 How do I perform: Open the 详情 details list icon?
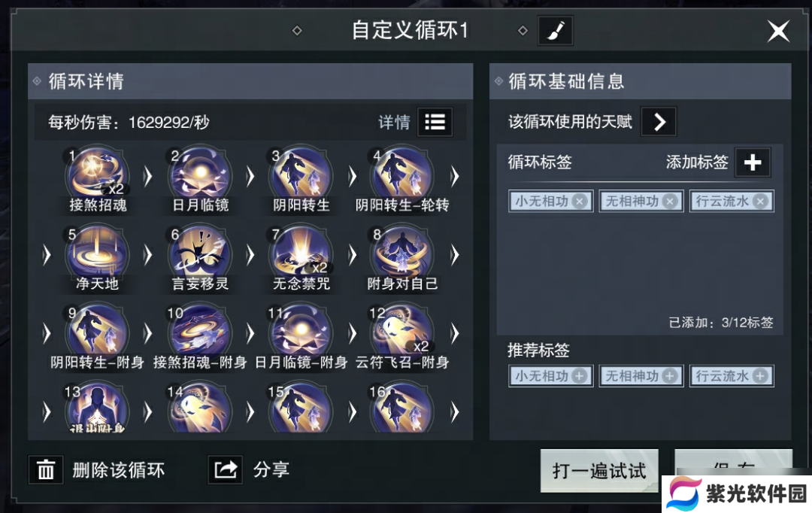pos(435,123)
